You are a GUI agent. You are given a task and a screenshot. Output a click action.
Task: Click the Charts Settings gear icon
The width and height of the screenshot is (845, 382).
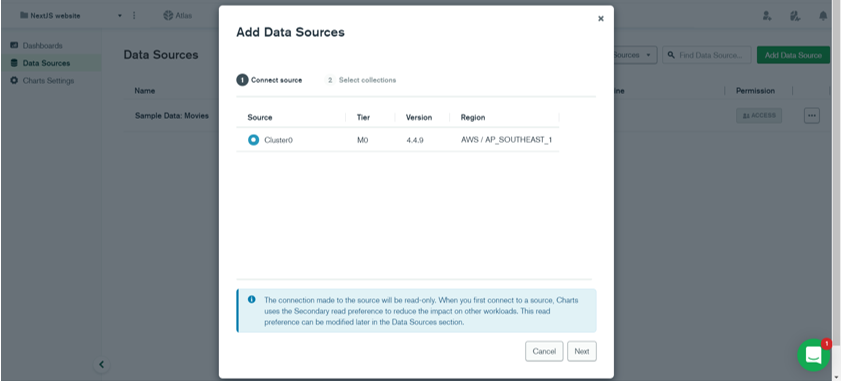(14, 81)
